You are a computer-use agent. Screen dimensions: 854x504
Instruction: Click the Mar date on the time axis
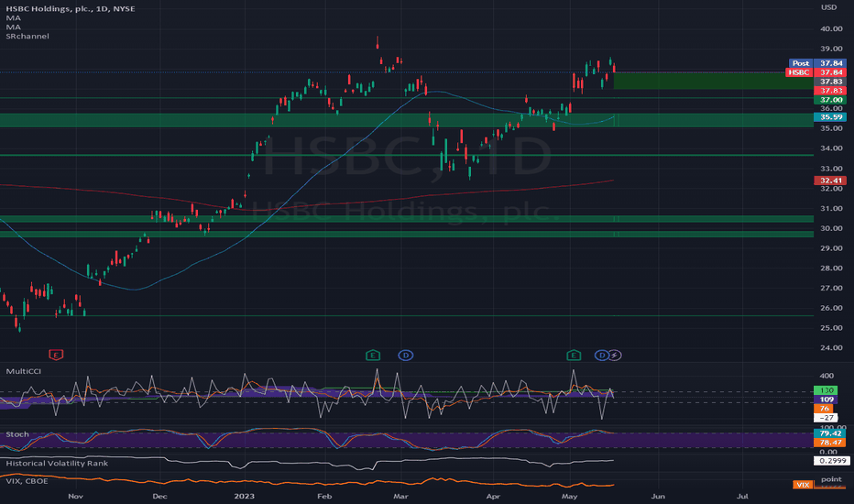[400, 497]
